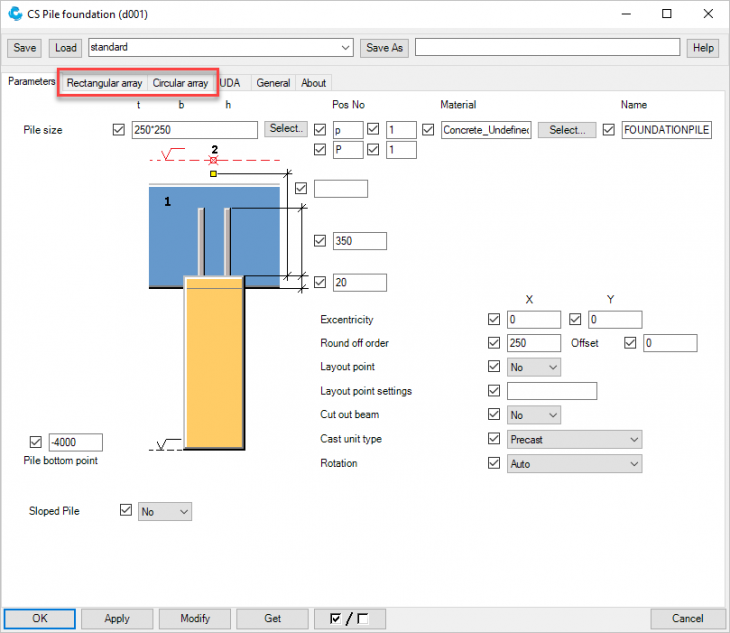Expand the Rotation dropdown set to Auto
The image size is (730, 633).
[574, 463]
